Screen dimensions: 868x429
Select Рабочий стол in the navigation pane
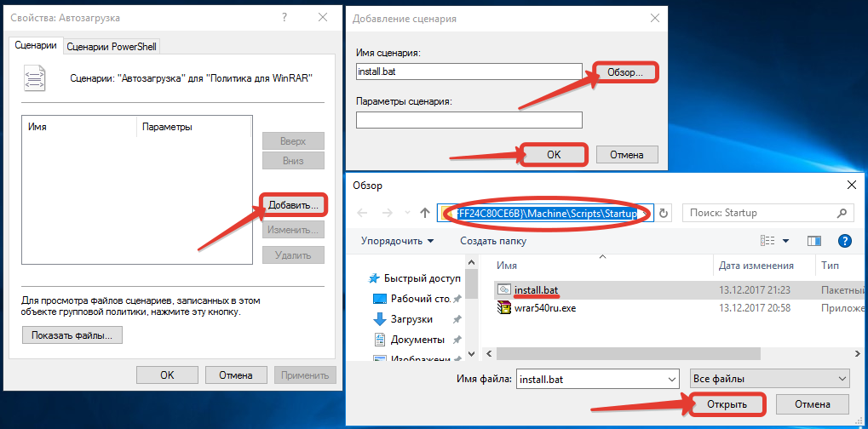420,299
